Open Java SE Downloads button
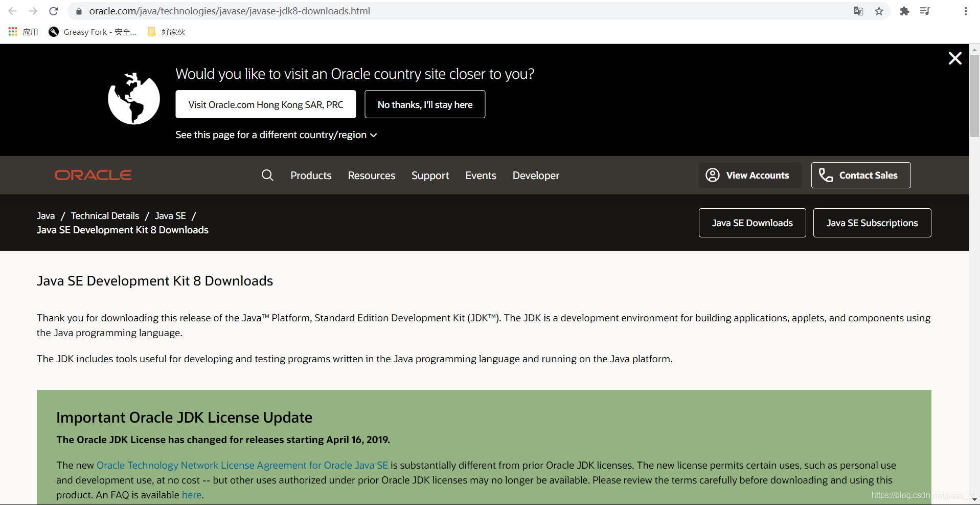Viewport: 980px width, 505px height. tap(753, 223)
